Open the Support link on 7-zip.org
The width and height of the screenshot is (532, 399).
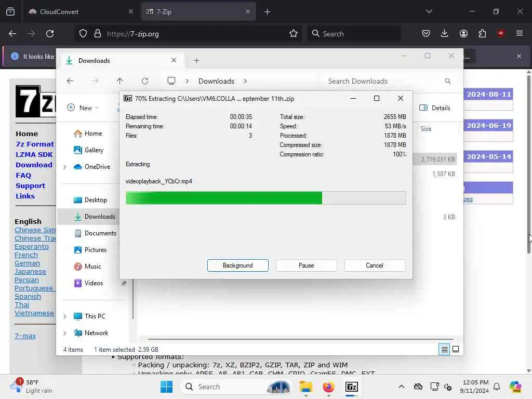[30, 186]
